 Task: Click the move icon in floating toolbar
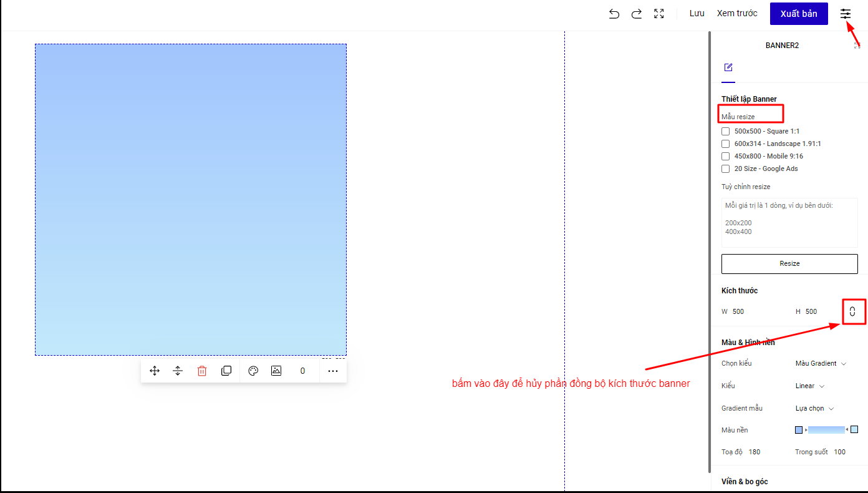pos(155,371)
